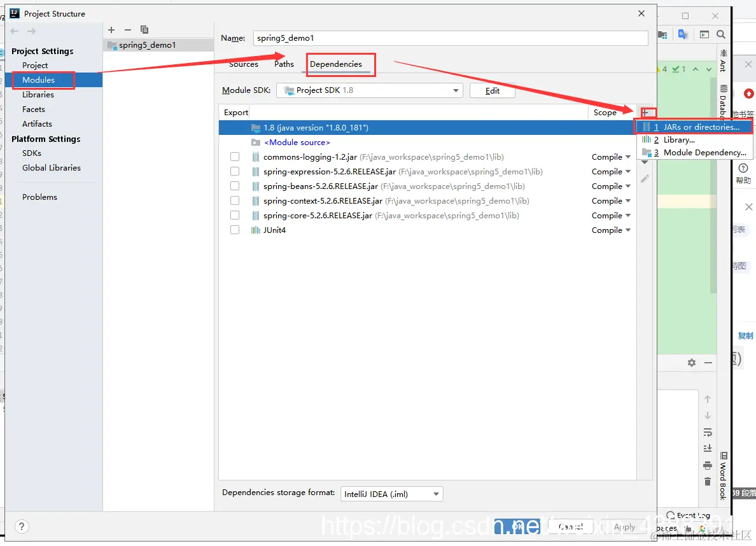Click the up arrow icon in the IDE console
Screen dimensions: 756x546
tap(707, 400)
